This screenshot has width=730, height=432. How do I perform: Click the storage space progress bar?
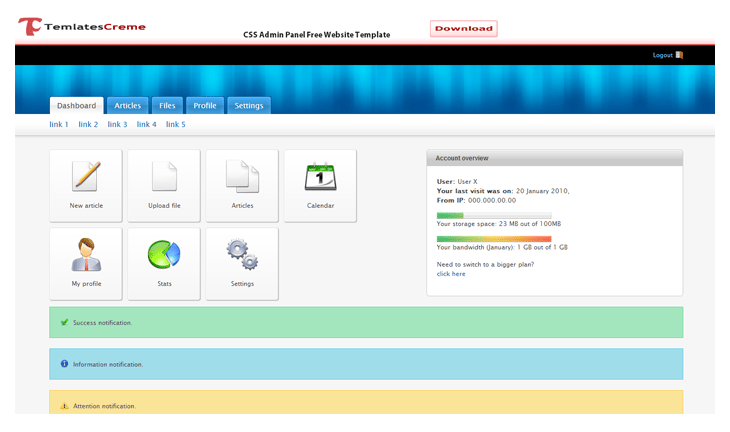pyautogui.click(x=494, y=216)
